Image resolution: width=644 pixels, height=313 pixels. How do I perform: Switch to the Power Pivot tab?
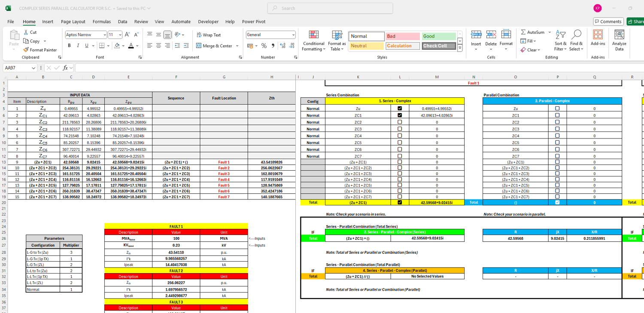pos(254,21)
